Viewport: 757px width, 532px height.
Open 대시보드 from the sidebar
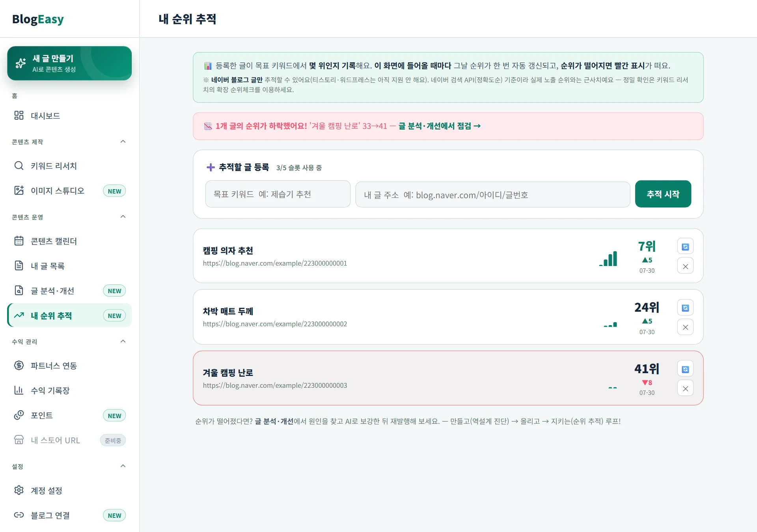click(69, 115)
